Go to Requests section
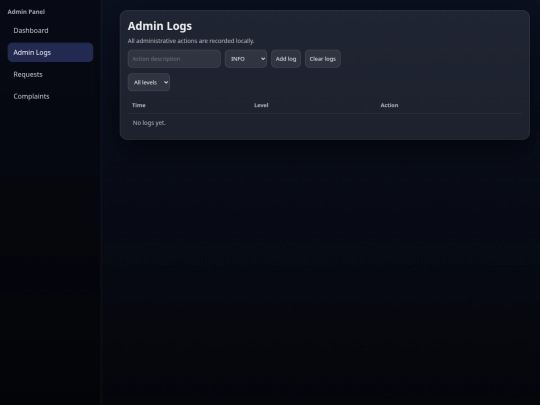540x405 pixels. click(x=50, y=74)
